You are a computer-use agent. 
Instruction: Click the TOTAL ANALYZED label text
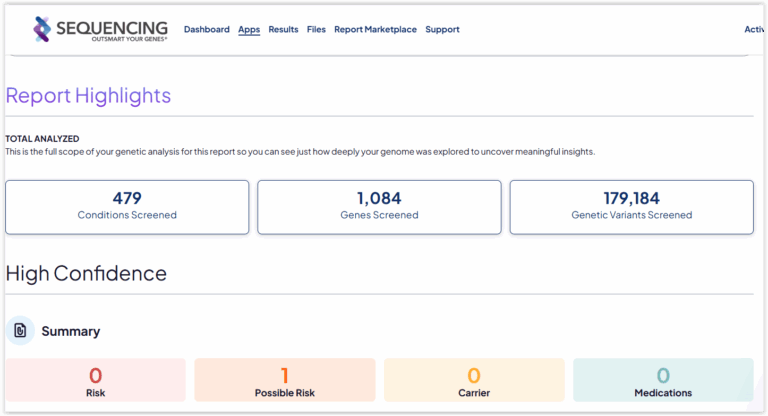(x=42, y=138)
